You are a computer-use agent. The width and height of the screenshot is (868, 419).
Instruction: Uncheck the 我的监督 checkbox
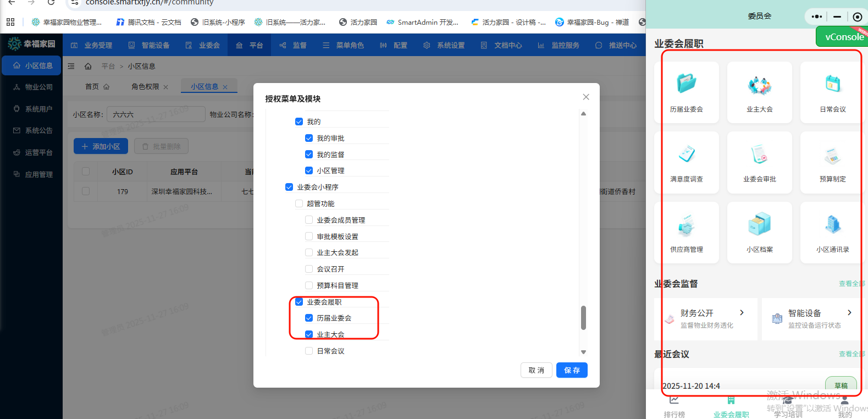point(309,155)
